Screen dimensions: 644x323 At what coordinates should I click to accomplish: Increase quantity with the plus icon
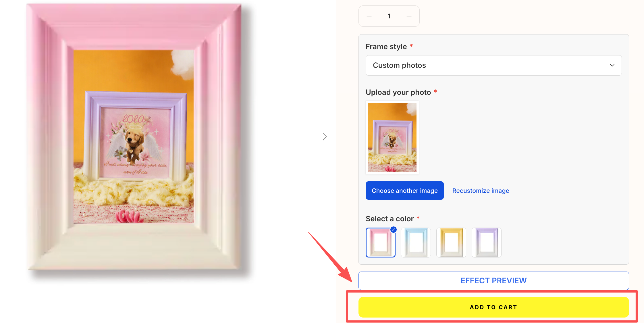(x=409, y=16)
